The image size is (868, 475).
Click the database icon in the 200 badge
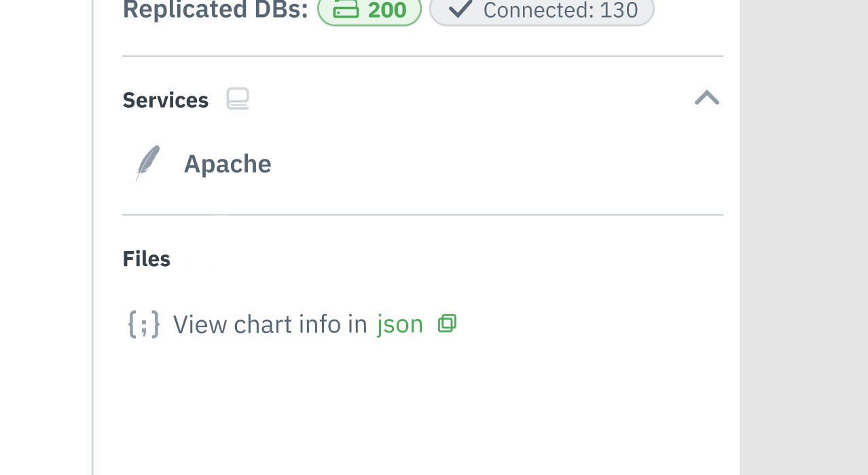pos(345,9)
